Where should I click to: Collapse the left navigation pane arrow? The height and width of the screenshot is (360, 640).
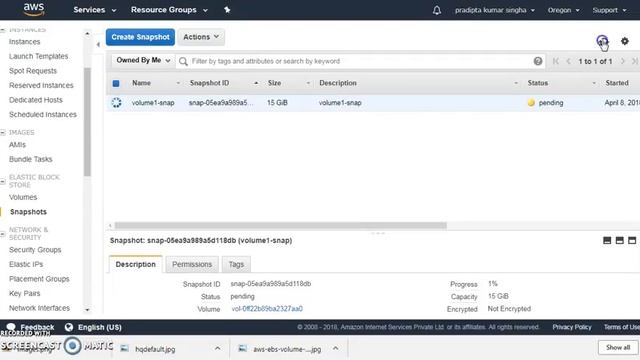[98, 44]
